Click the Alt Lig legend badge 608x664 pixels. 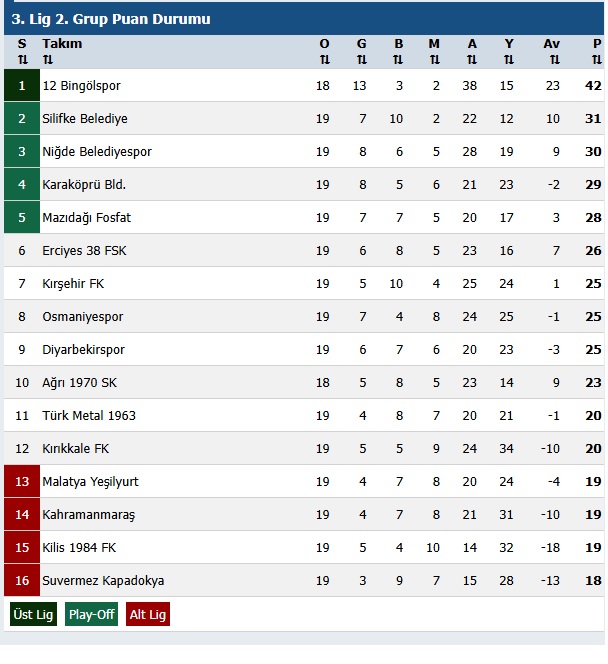(x=147, y=615)
